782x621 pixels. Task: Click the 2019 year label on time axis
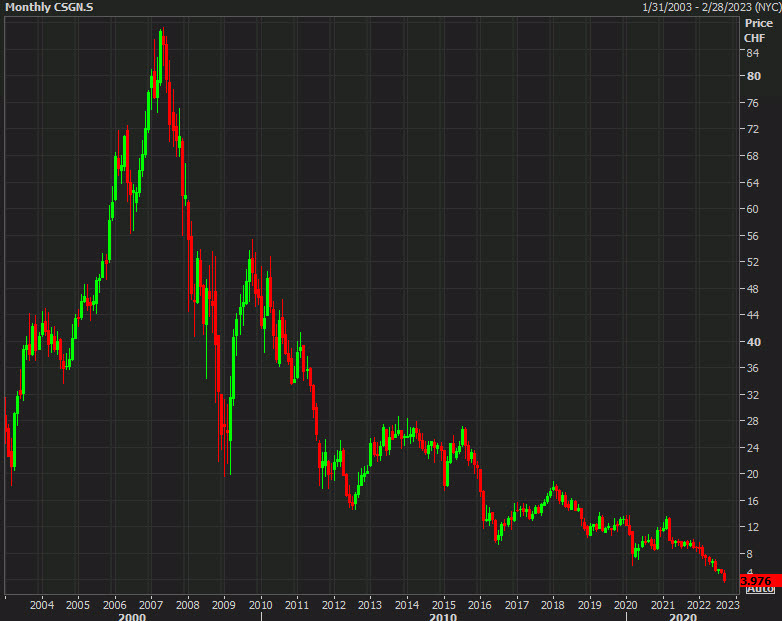tap(589, 605)
